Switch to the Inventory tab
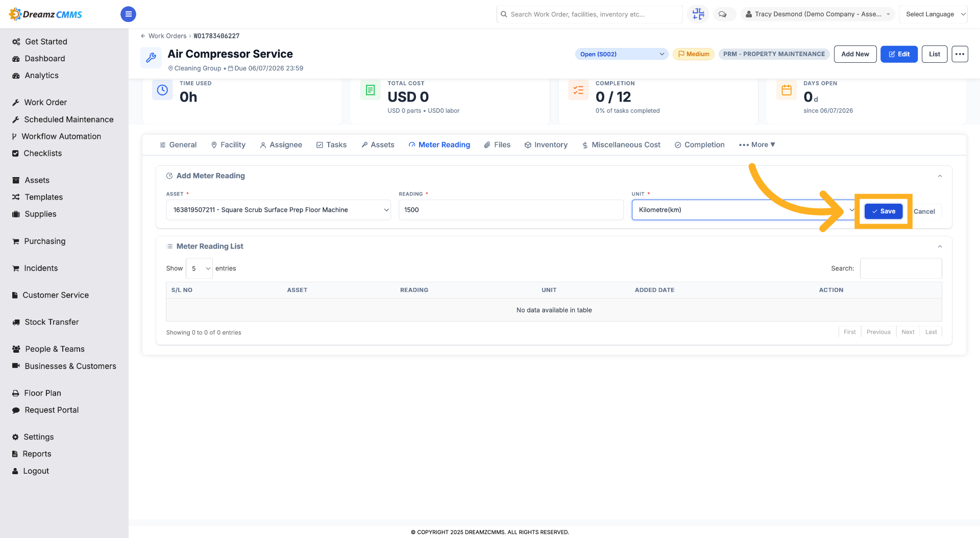 tap(546, 145)
